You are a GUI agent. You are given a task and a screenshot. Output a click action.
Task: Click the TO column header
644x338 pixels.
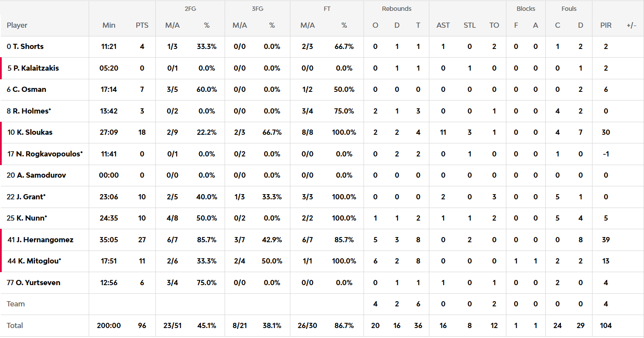tap(494, 25)
